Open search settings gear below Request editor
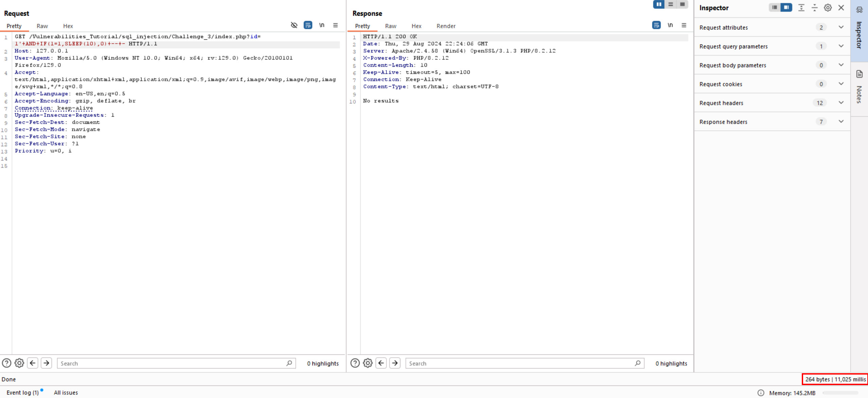Screen dimensions: 868x398 (19, 363)
